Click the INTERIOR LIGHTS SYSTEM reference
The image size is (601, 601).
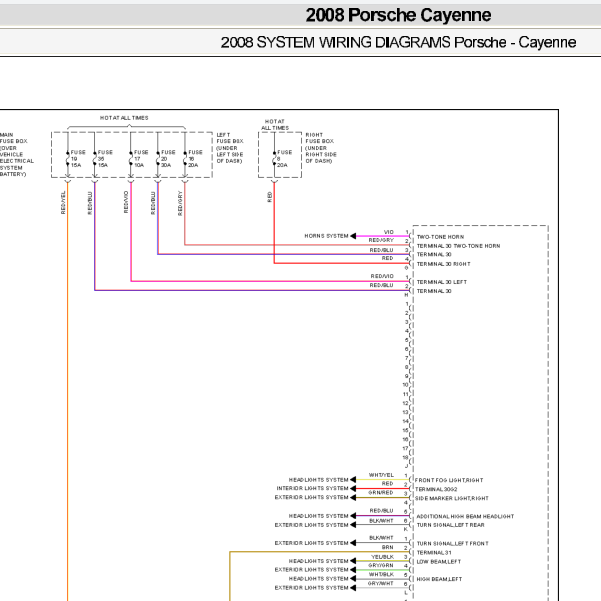(312, 488)
